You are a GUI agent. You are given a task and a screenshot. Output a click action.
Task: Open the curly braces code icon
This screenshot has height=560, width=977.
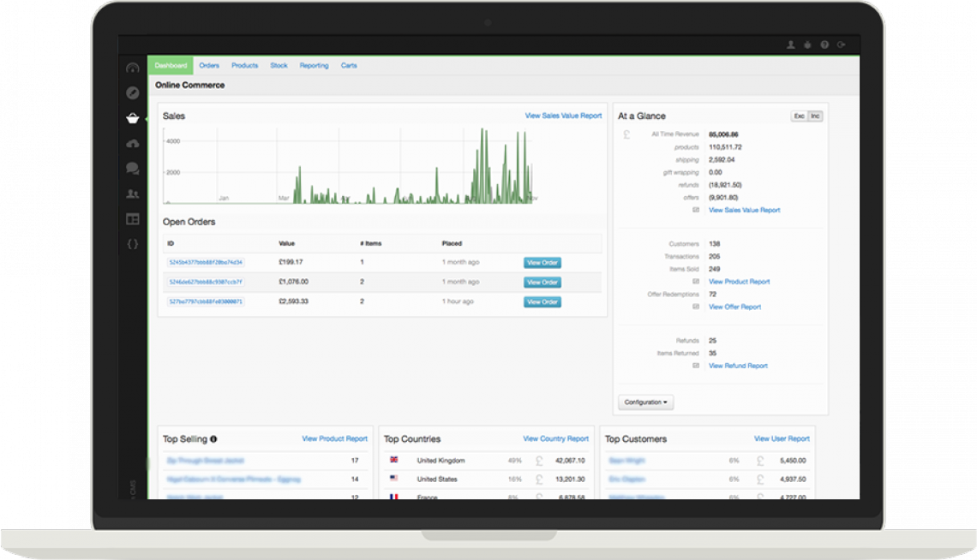pos(132,244)
